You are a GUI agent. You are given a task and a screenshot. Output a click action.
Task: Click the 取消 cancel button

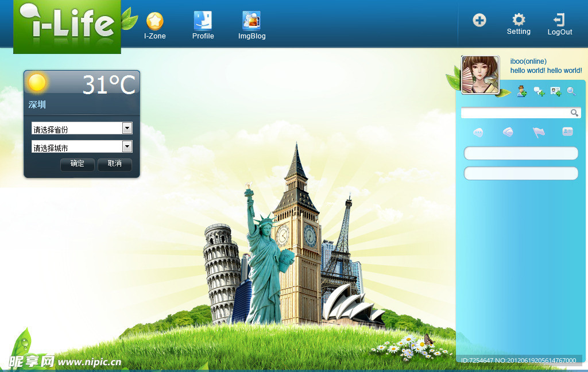tap(115, 164)
